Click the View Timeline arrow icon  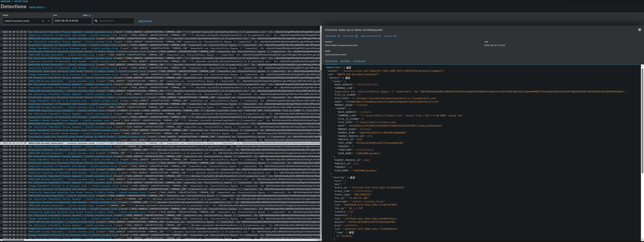point(339,36)
